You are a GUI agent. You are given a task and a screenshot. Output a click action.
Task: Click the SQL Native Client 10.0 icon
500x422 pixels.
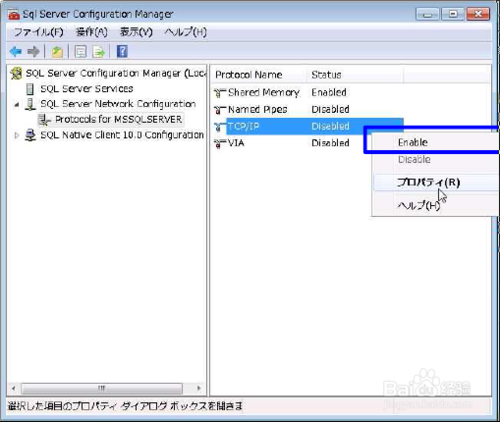[30, 135]
